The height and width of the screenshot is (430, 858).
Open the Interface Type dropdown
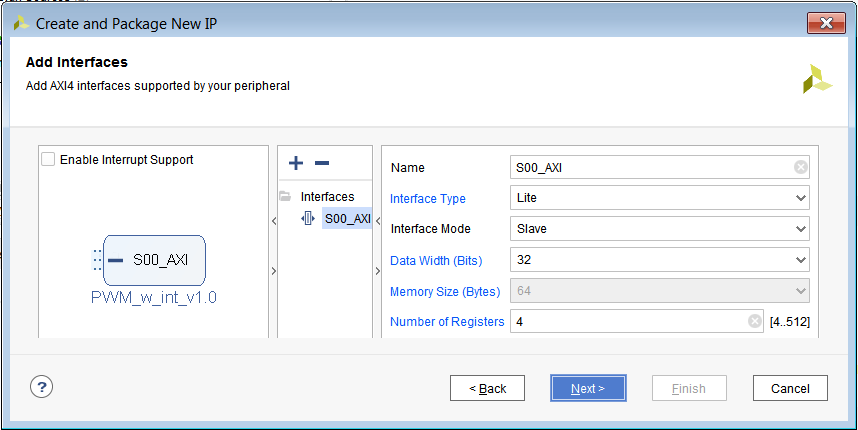[x=659, y=198]
